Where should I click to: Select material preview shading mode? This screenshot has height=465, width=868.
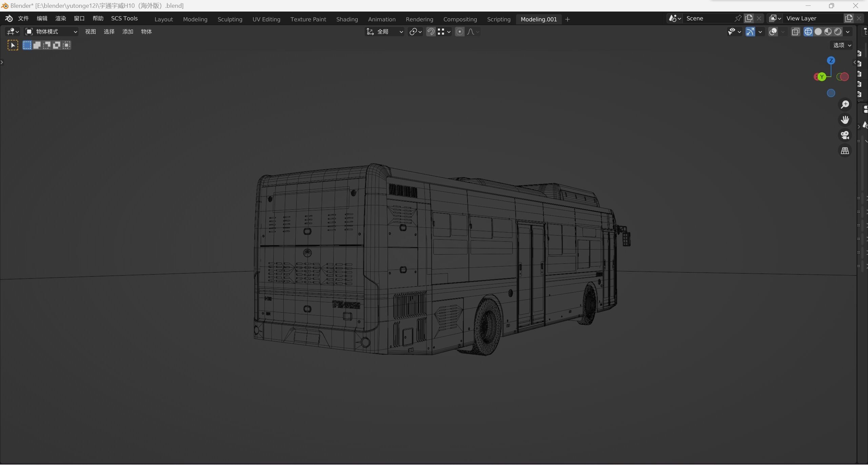tap(828, 32)
